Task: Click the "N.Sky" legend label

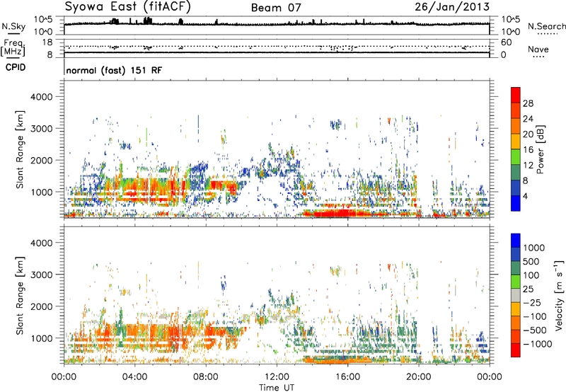Action: (13, 26)
